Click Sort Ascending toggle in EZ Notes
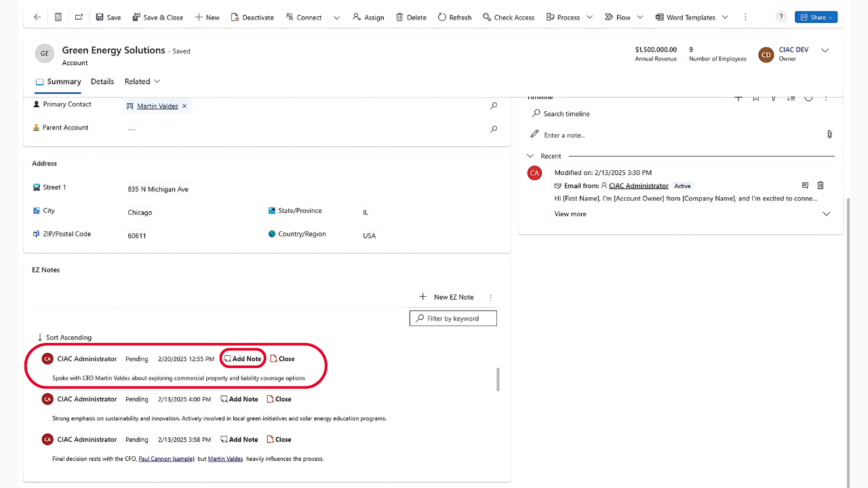 (x=64, y=338)
